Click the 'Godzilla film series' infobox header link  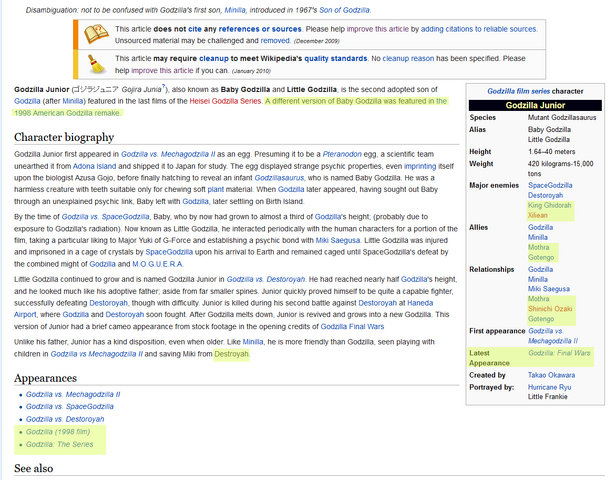(x=519, y=91)
